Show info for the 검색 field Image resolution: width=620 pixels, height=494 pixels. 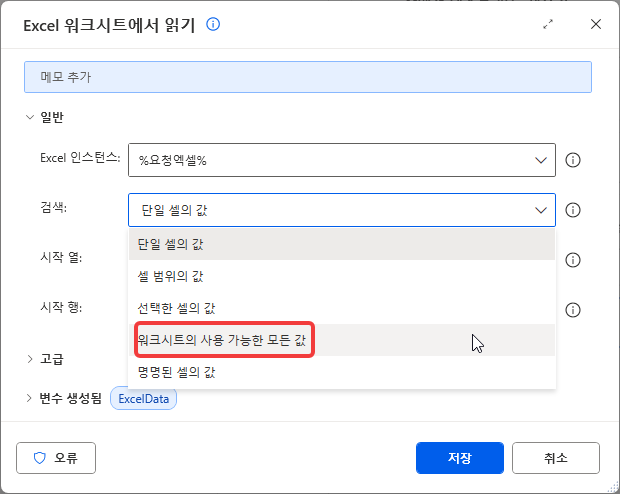pos(573,210)
